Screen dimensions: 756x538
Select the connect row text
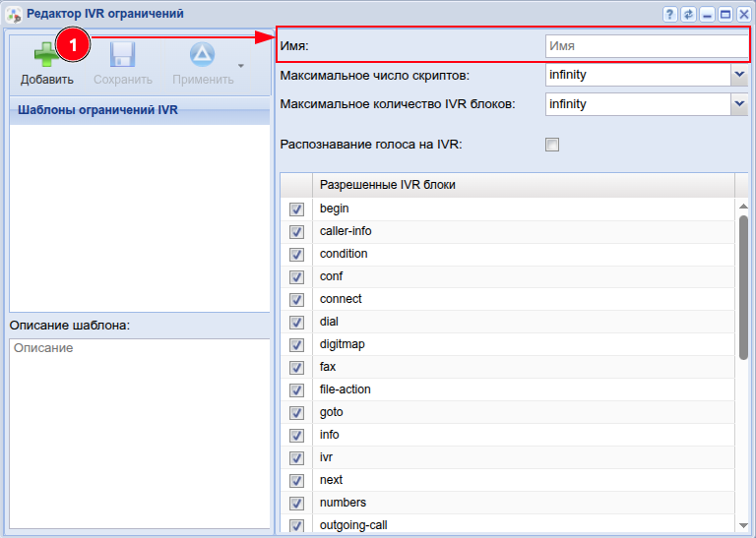pos(341,299)
